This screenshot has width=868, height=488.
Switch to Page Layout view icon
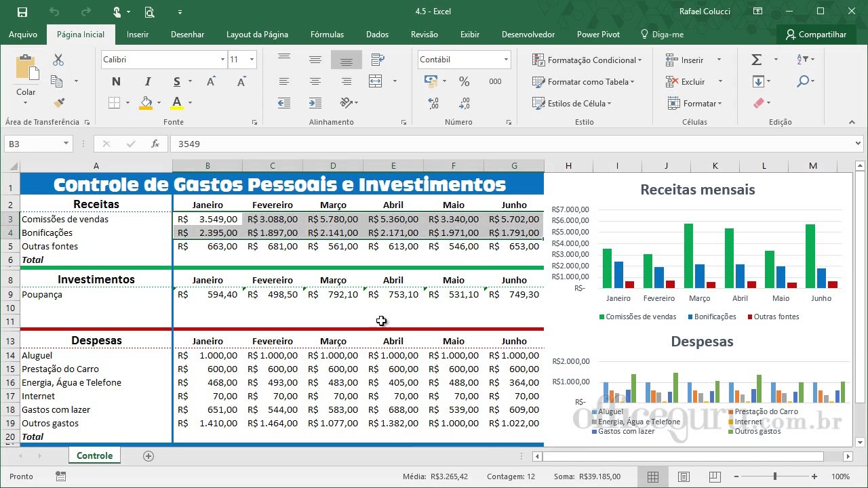(684, 476)
